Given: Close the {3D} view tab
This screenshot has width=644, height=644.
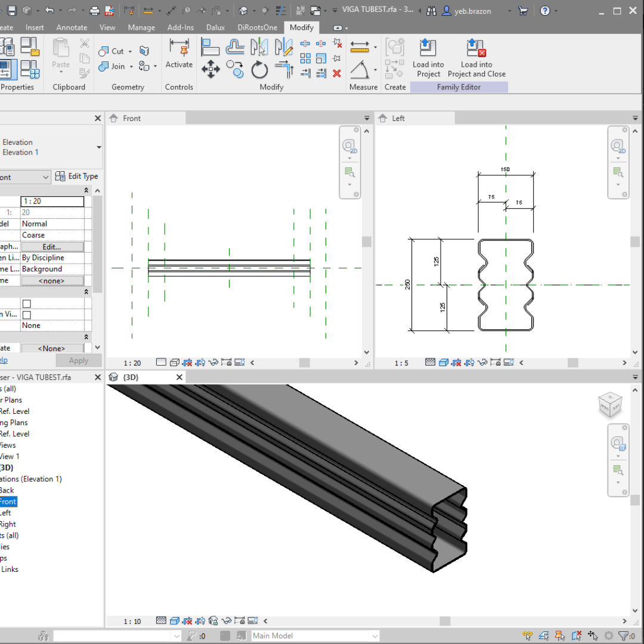Looking at the screenshot, I should click(179, 377).
